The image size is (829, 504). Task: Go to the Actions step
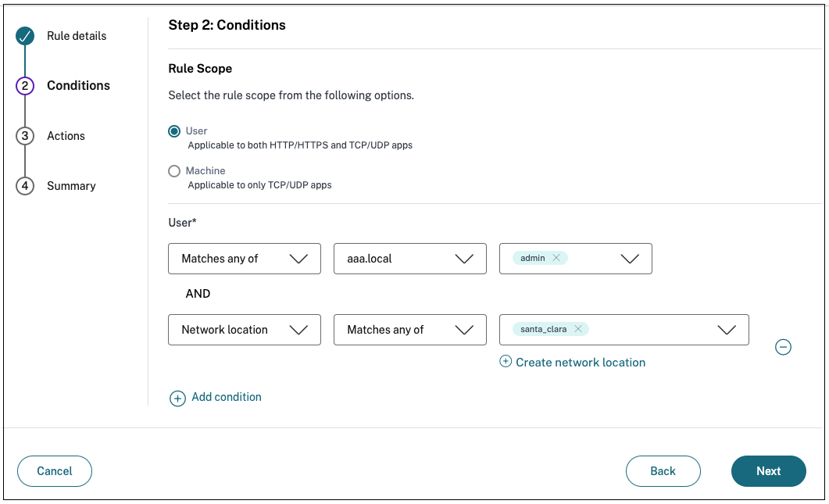click(66, 136)
